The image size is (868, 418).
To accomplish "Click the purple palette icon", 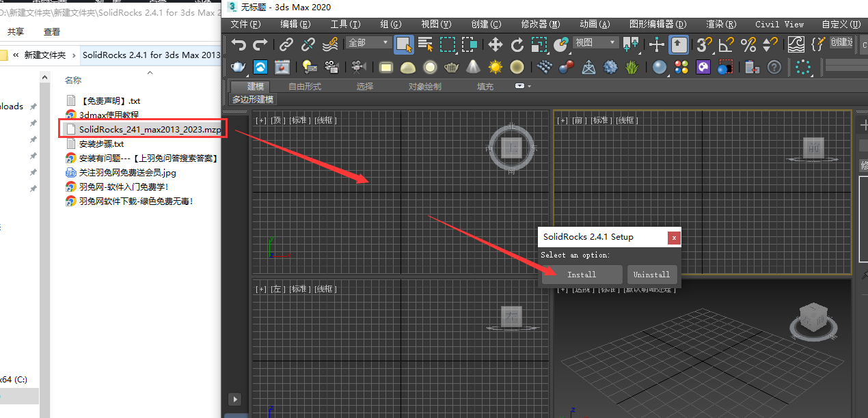I will point(703,67).
